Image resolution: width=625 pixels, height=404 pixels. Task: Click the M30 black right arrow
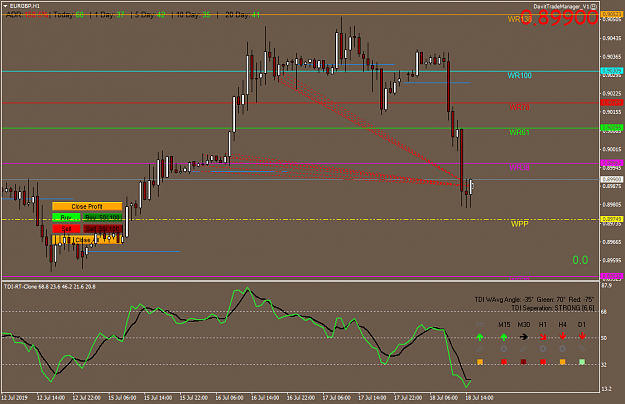(x=523, y=337)
